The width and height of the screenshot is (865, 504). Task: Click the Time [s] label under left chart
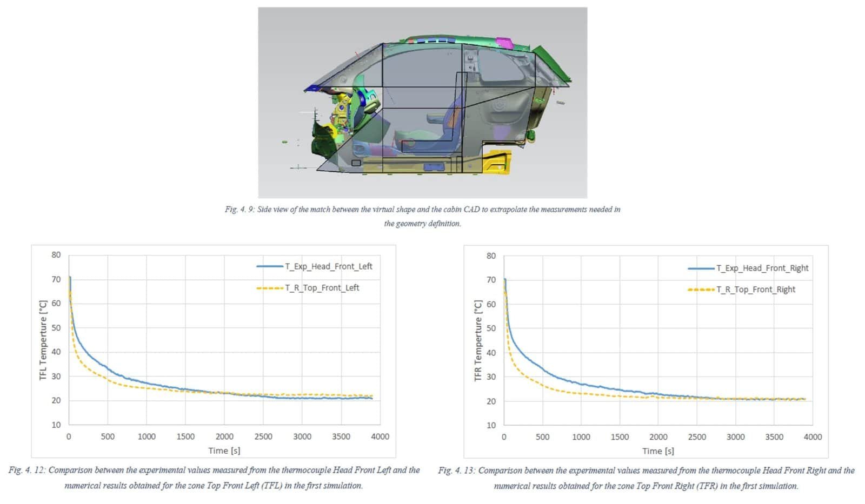click(224, 451)
